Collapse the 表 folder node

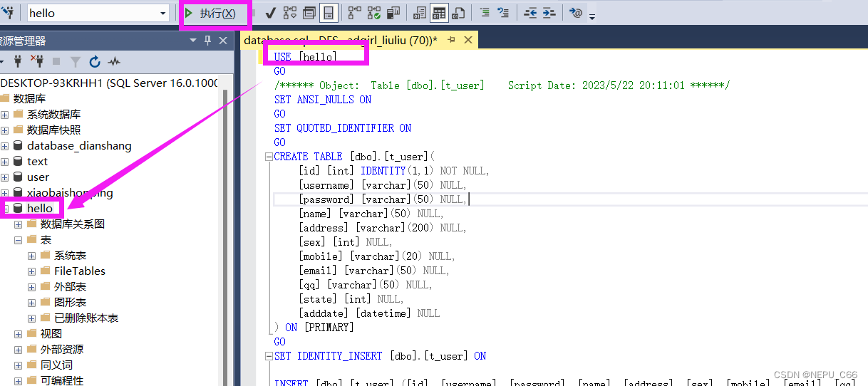18,240
